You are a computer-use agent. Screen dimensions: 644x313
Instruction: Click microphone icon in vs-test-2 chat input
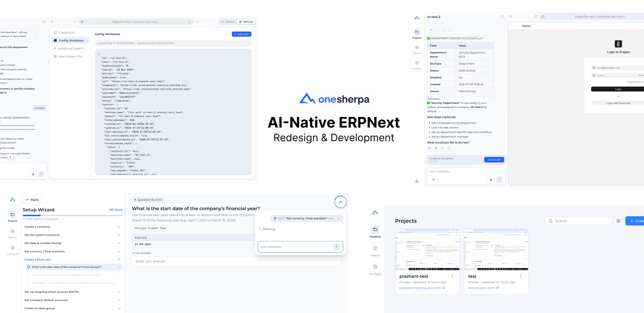click(x=491, y=179)
